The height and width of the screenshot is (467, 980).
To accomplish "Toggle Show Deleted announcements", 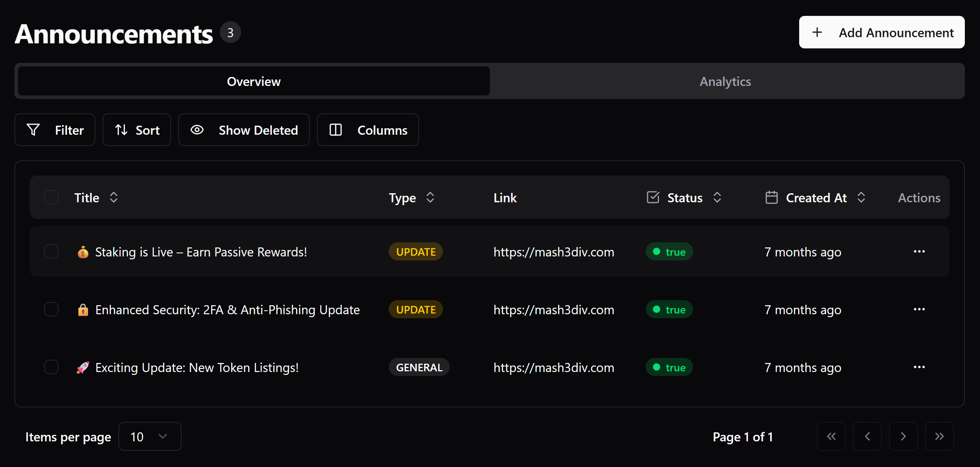I will 244,130.
